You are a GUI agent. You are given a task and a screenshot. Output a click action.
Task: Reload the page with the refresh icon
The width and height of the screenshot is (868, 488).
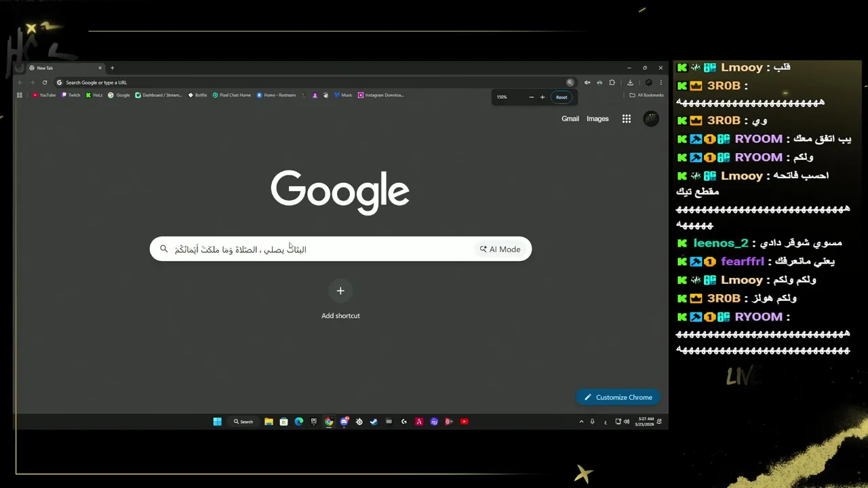tap(45, 83)
